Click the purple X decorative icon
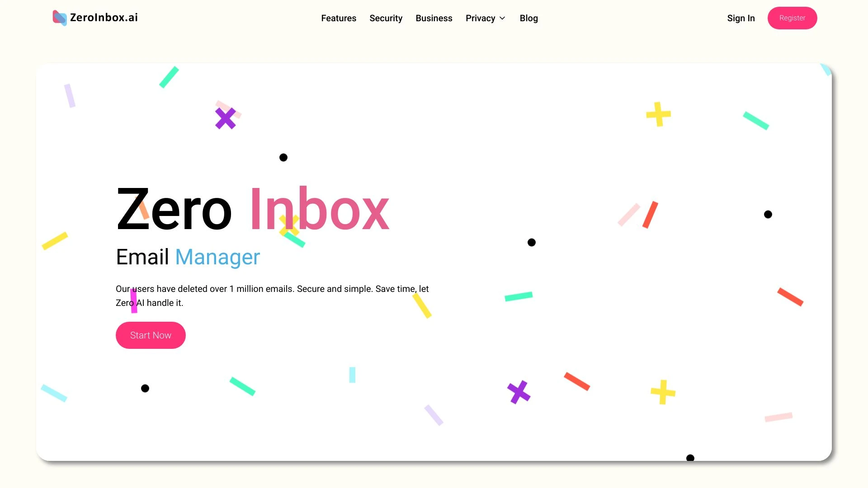This screenshot has width=868, height=488. [x=225, y=118]
